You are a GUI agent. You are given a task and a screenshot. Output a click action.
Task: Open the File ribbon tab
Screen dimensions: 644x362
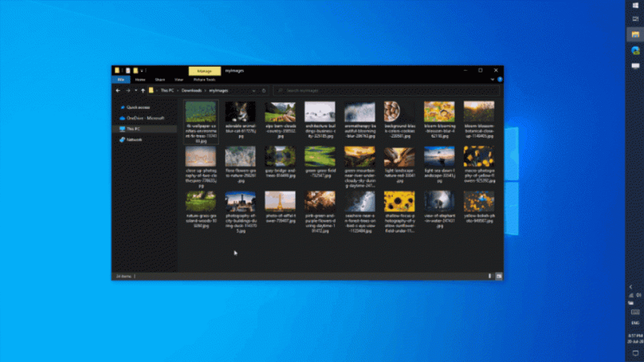[121, 79]
